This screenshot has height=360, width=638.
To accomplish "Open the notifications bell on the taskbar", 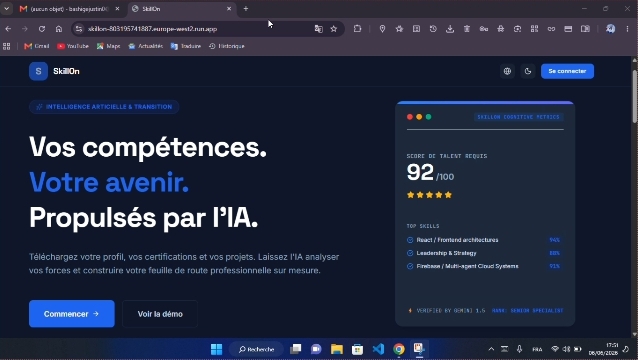I will click(x=626, y=349).
